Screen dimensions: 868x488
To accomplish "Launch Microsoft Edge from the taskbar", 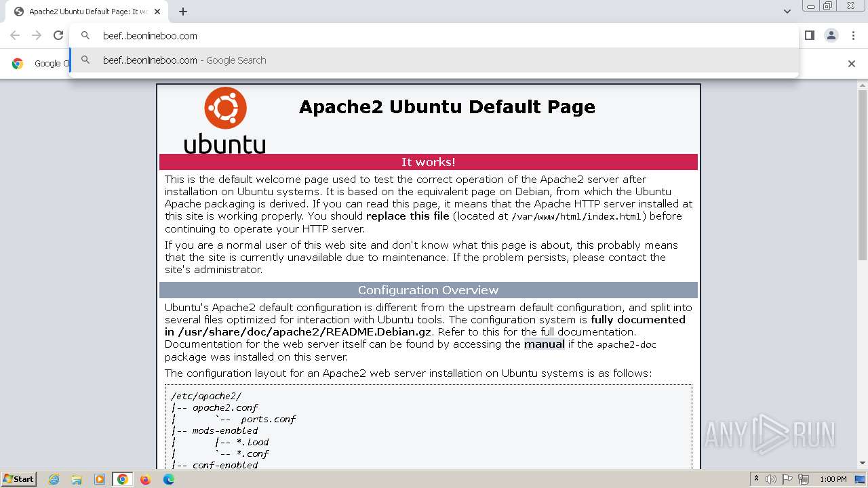I will [168, 479].
